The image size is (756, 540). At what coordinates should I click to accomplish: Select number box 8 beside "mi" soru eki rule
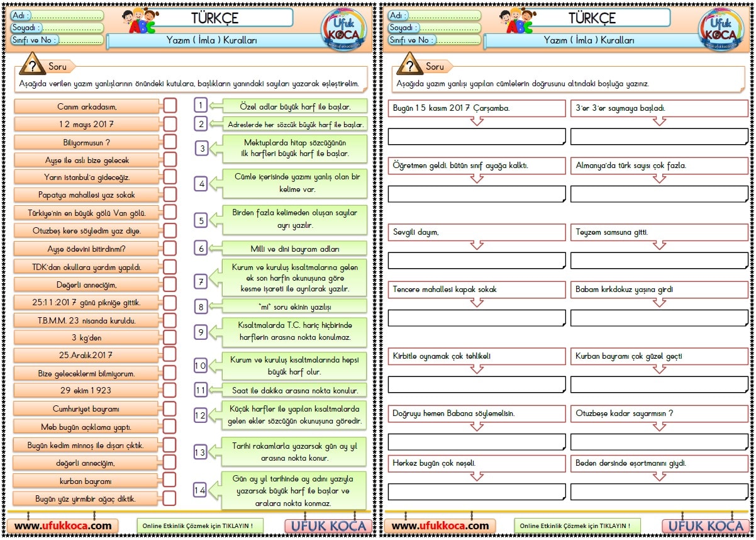(201, 307)
